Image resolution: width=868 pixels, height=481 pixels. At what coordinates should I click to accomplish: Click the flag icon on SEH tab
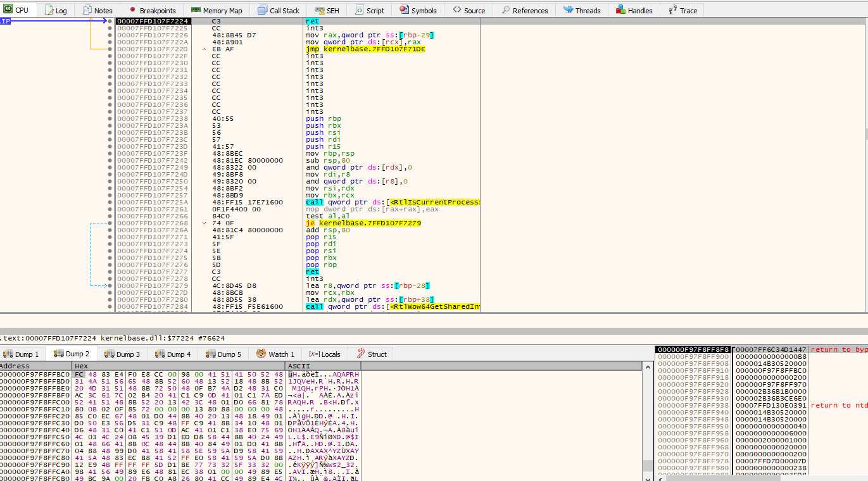tap(318, 10)
